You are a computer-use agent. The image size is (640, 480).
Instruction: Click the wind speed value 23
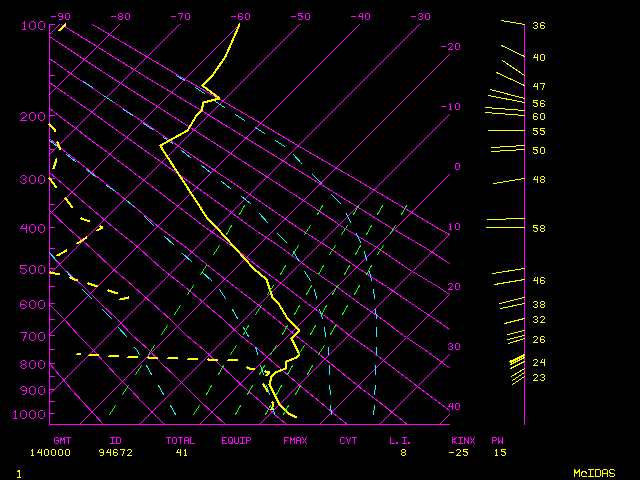[538, 377]
